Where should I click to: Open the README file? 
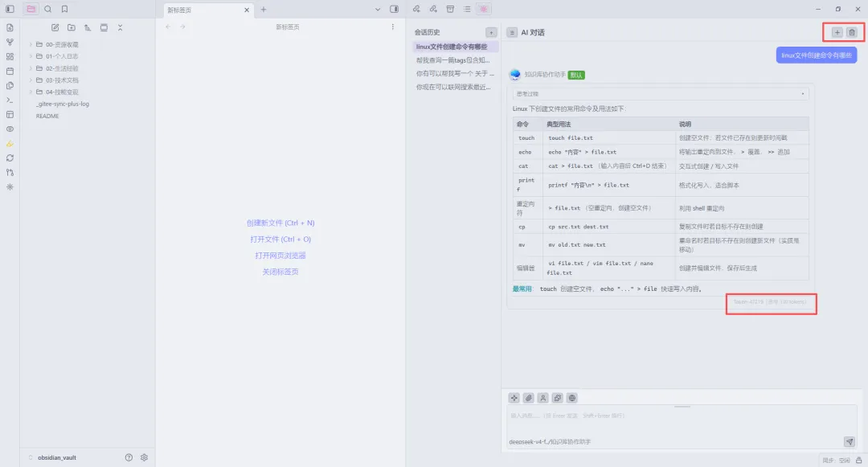(x=47, y=117)
